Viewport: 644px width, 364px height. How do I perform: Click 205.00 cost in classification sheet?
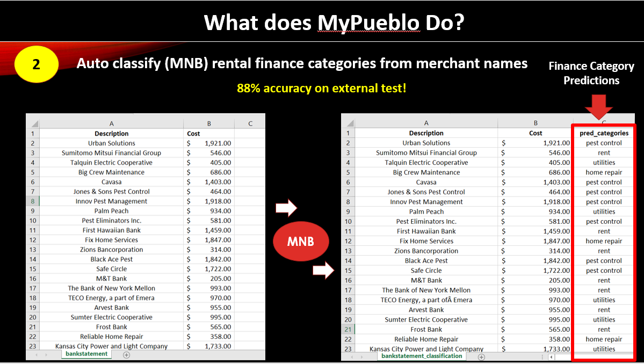click(535, 280)
